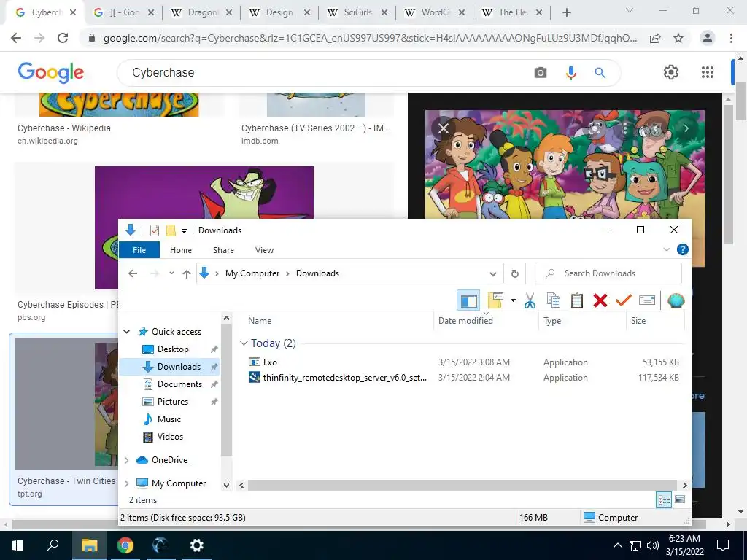Open the Customize Quick Access Toolbar dropdown
Image resolution: width=747 pixels, height=560 pixels.
184,231
